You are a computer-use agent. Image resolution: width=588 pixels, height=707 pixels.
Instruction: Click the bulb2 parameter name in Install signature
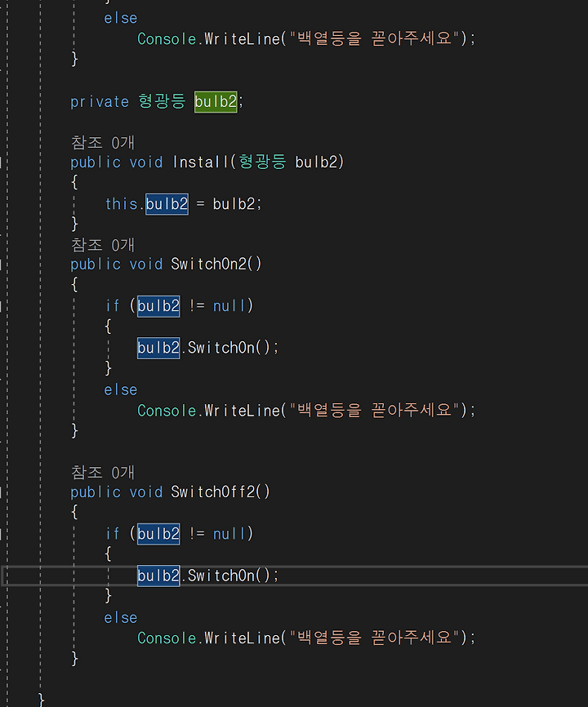point(316,162)
